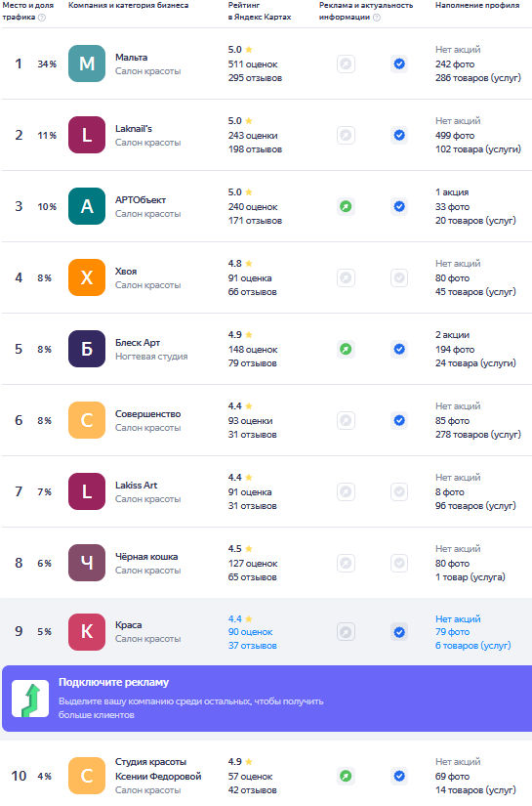
Task: Click help icon beside информации column header
Action: tap(377, 18)
